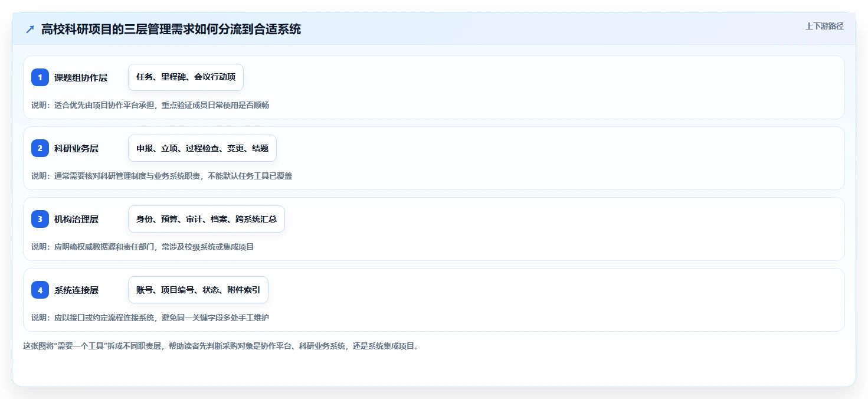
Task: Select the 系统连接层 heading
Action: (x=76, y=290)
